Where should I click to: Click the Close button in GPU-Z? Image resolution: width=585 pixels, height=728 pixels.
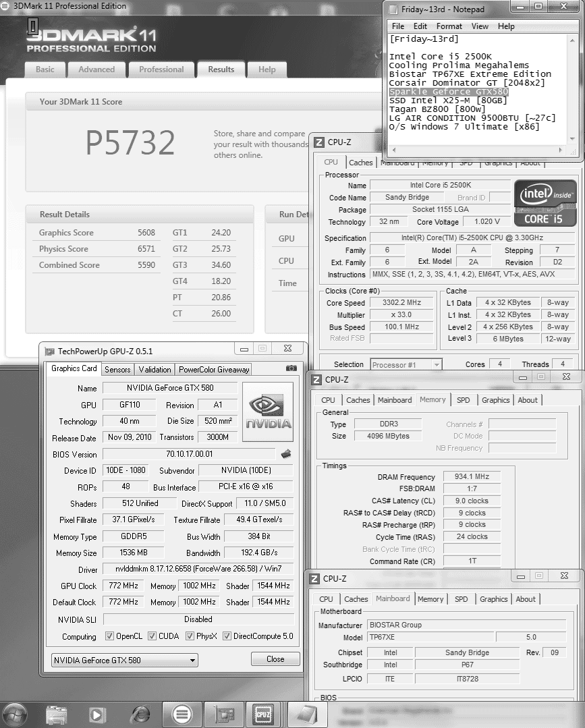tap(275, 659)
